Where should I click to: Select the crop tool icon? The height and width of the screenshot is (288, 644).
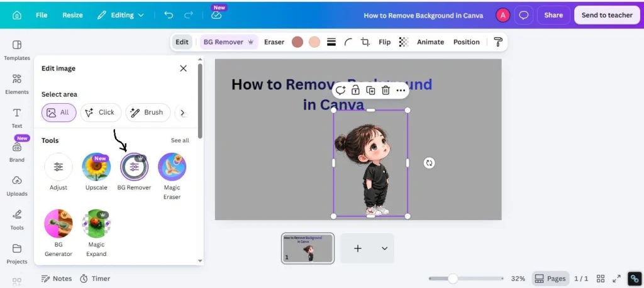pos(365,42)
